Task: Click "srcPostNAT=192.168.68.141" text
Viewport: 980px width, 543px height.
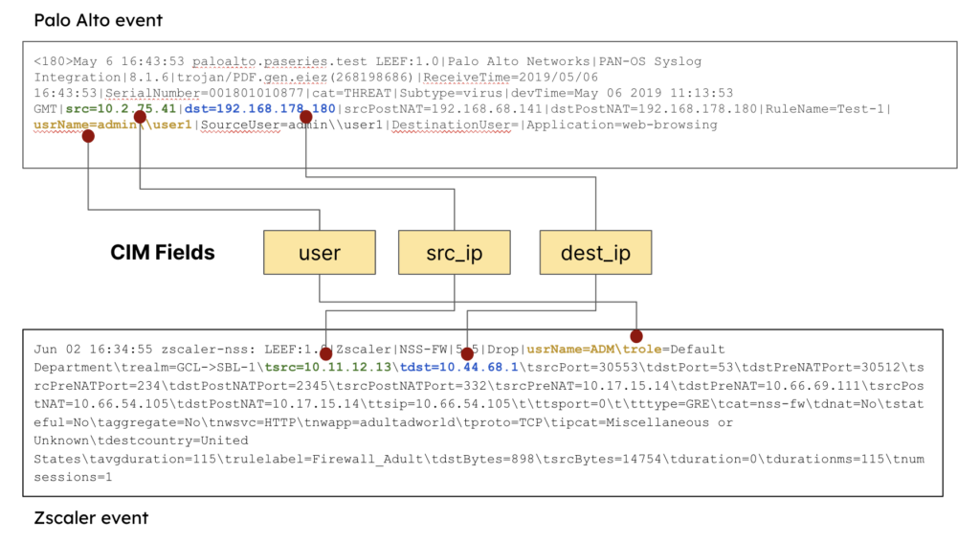Action: pos(443,109)
